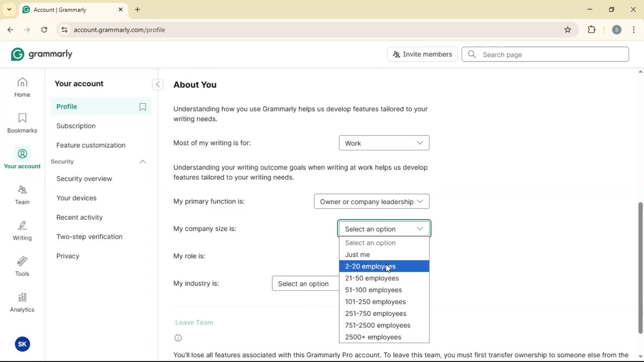Open the Analytics sidebar icon

[x=22, y=302]
